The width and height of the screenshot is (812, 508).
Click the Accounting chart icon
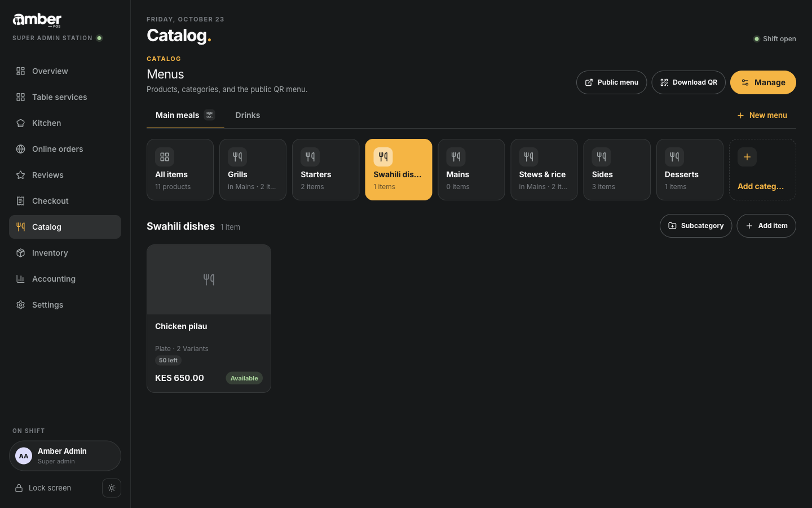[x=21, y=279]
